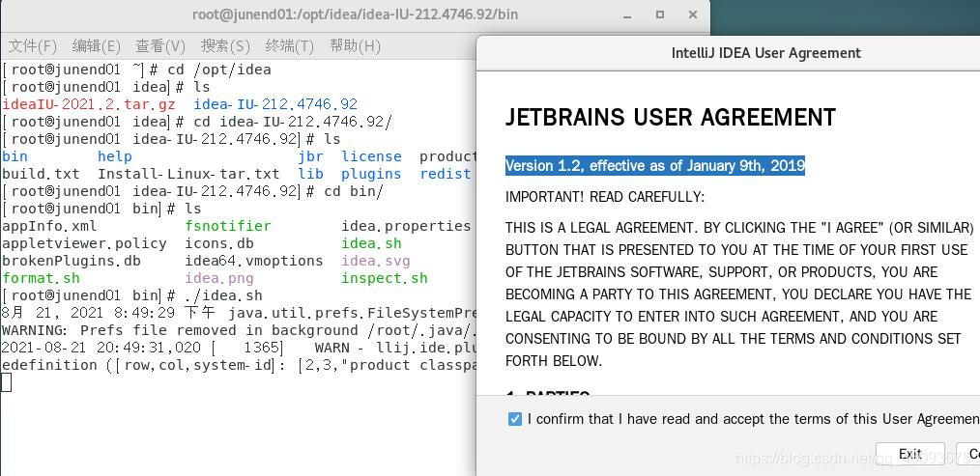Viewport: 980px width, 476px height.
Task: Click the idea.sh file name in listing
Action: (371, 243)
